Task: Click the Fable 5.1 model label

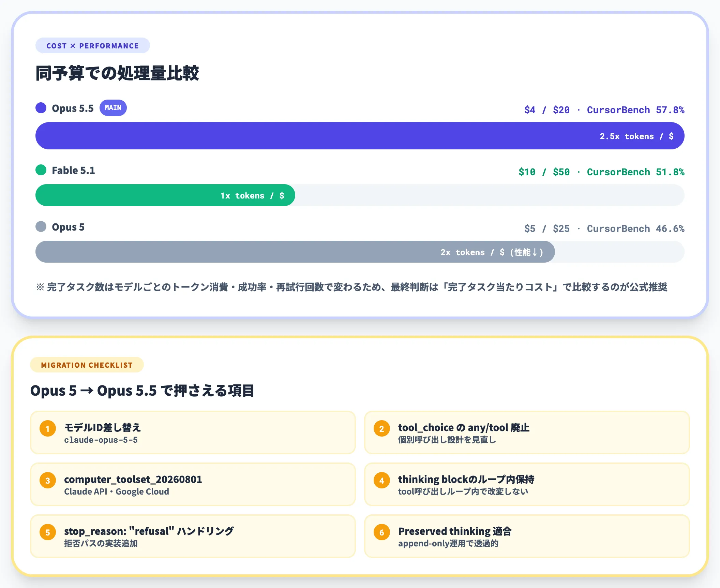Action: coord(73,170)
